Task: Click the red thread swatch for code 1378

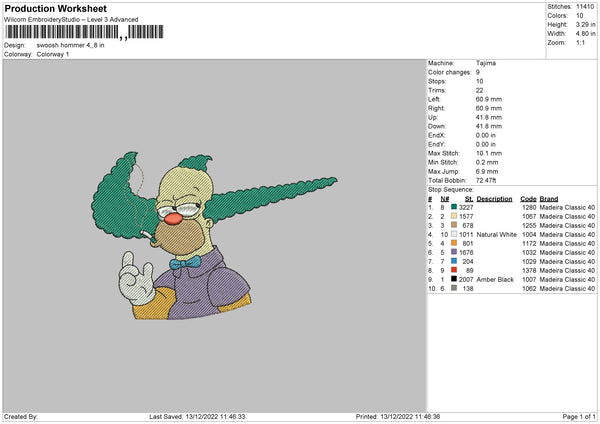Action: click(x=454, y=270)
